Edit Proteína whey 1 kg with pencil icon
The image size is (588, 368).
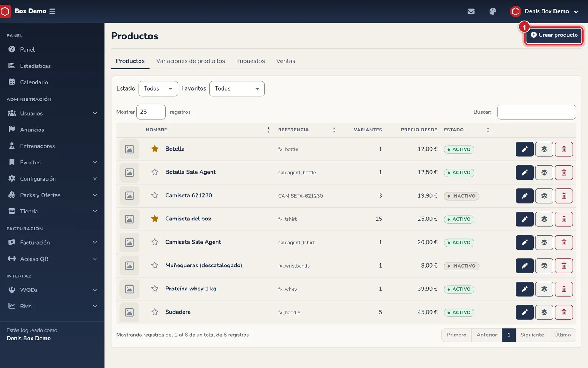(x=524, y=289)
